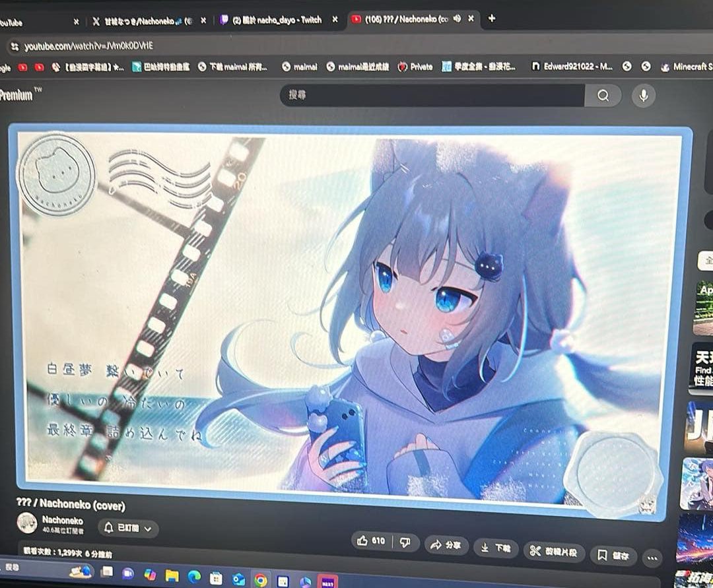
Task: Open the Nachoneko channel name link
Action: (x=62, y=520)
